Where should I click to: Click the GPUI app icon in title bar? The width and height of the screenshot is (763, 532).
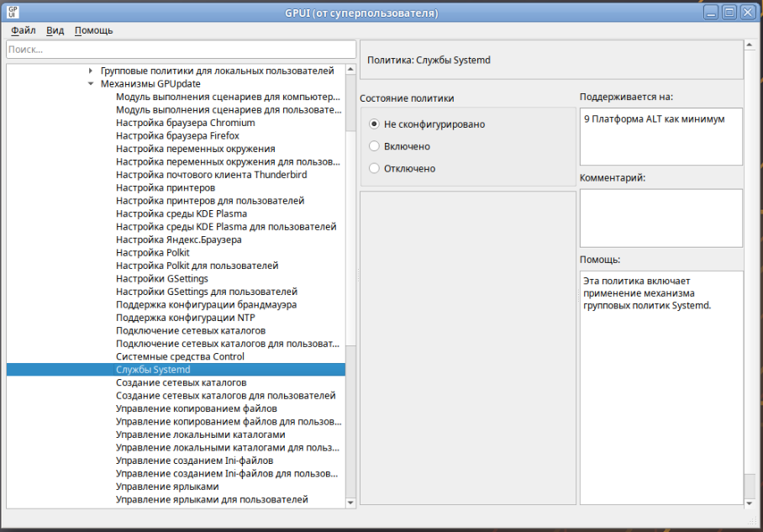[13, 12]
